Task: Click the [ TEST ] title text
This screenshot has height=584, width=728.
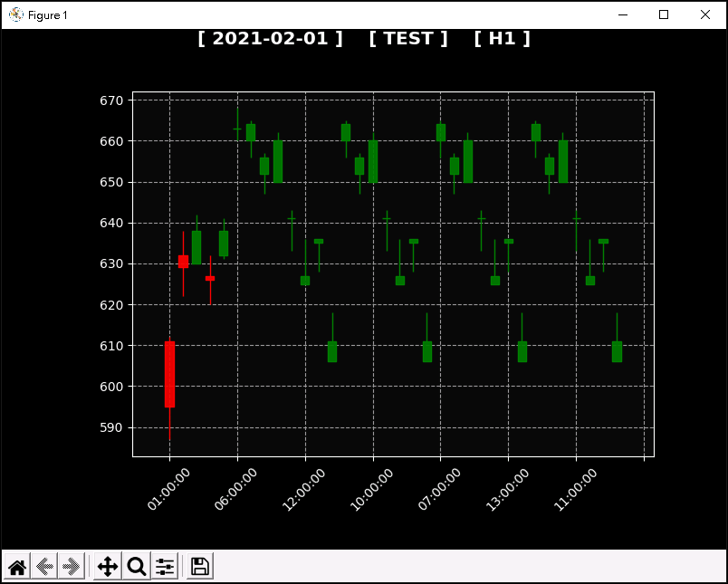Action: 408,39
